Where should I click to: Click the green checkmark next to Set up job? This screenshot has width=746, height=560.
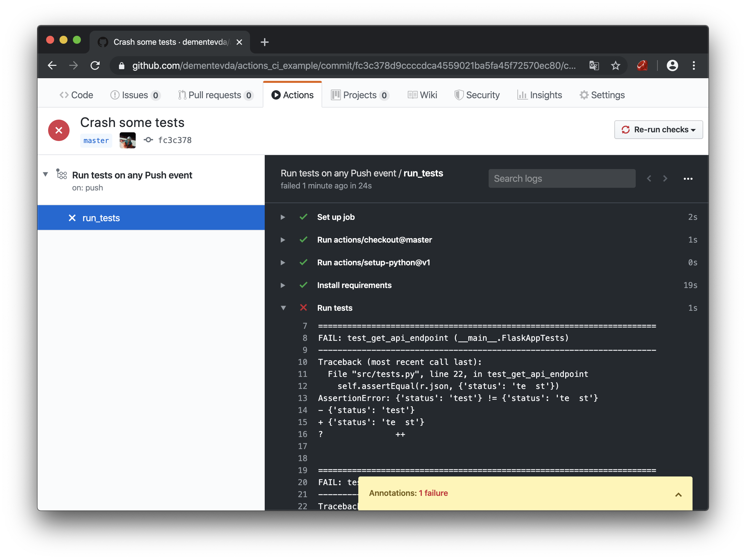(303, 217)
